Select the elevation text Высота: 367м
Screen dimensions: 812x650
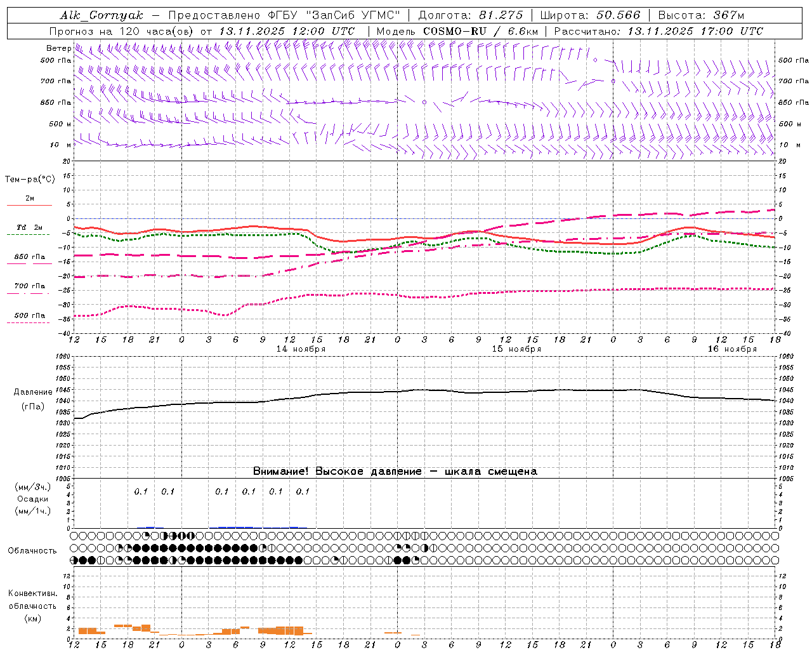(701, 15)
